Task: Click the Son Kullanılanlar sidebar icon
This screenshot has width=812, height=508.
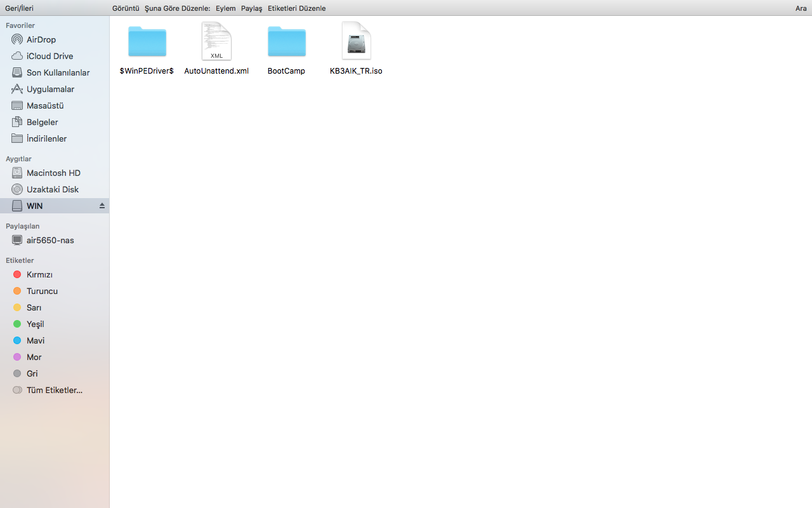Action: [17, 72]
